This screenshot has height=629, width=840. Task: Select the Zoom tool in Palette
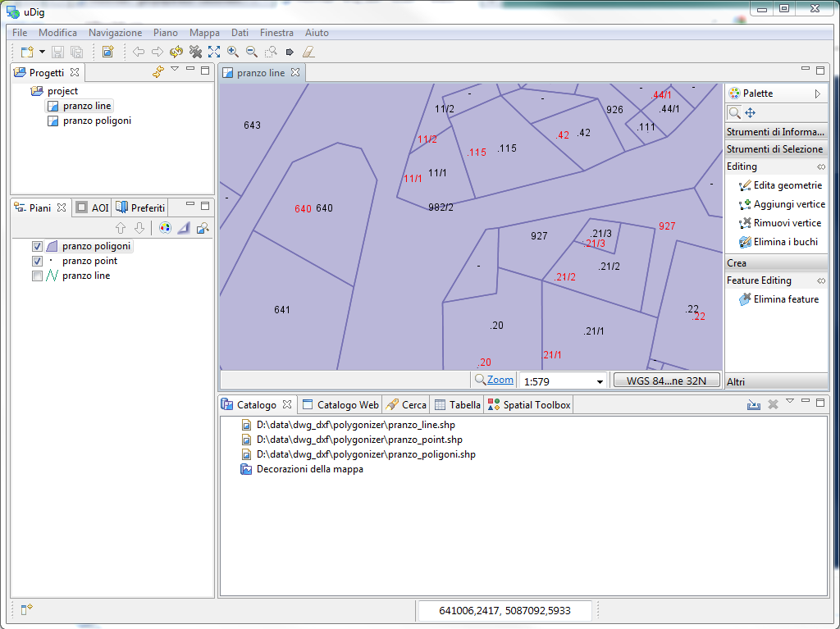pyautogui.click(x=734, y=113)
